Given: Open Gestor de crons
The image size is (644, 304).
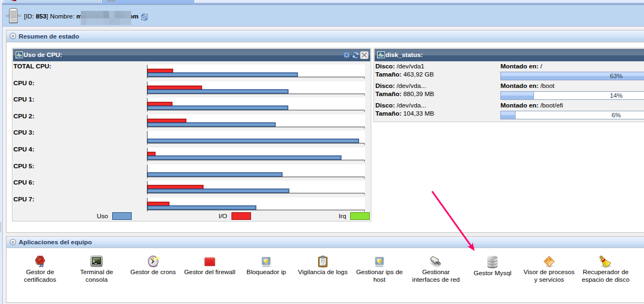Looking at the screenshot, I should coord(153,262).
